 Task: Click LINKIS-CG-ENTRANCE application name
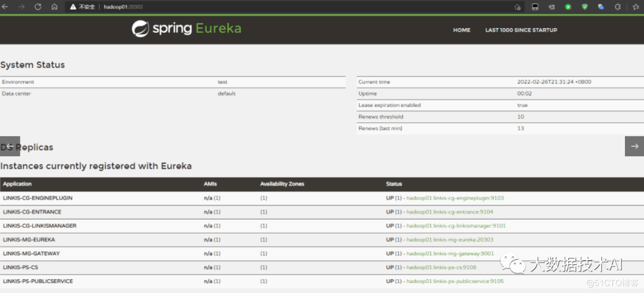(32, 212)
